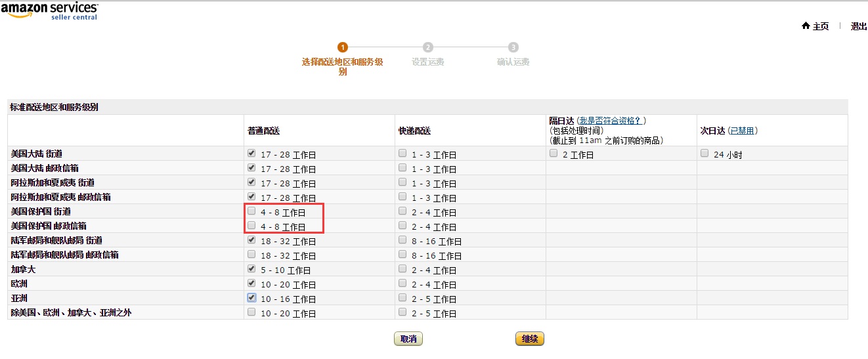Click the Amazon Services Seller Central logo
Viewport: 868px width, 359px height.
coord(49,11)
